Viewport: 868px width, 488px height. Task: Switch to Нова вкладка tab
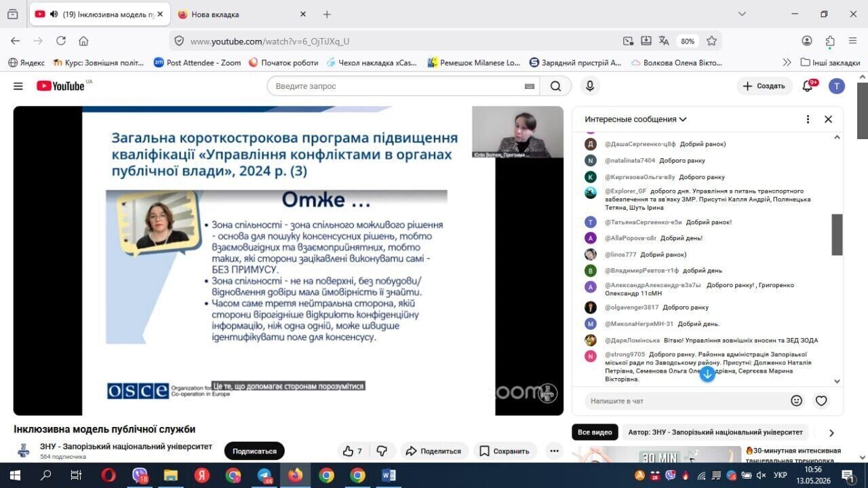pos(215,14)
